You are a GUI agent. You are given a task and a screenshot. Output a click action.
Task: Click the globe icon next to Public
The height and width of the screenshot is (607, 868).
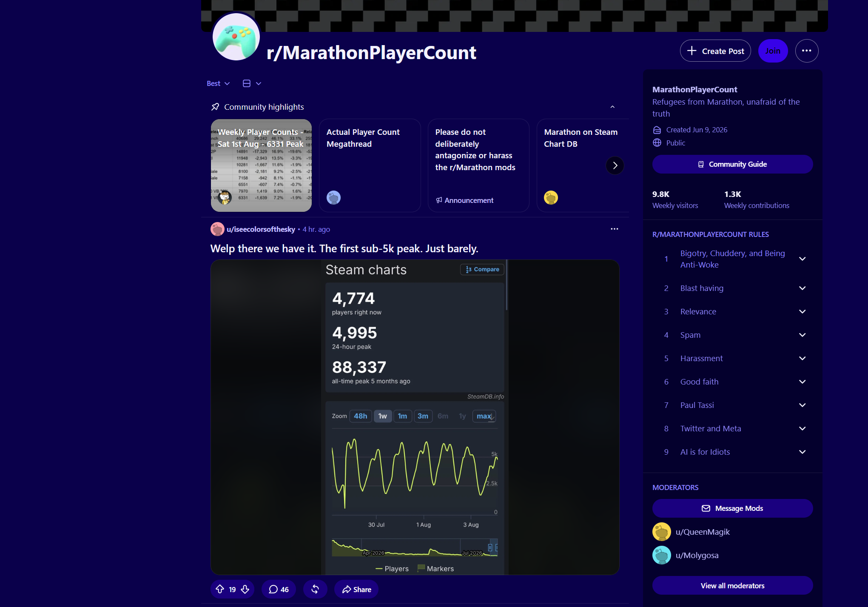pos(657,143)
